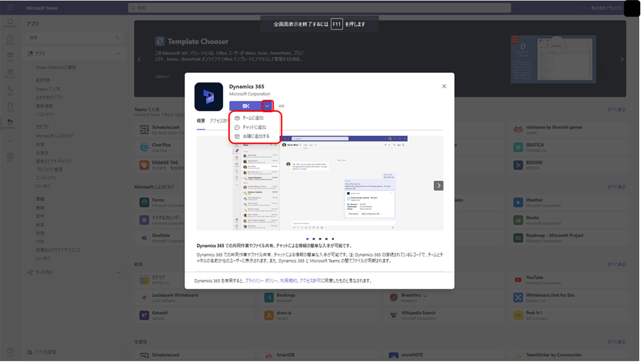The width and height of the screenshot is (644, 363).
Task: Click the screenshot preview image in dialog
Action: click(x=320, y=183)
